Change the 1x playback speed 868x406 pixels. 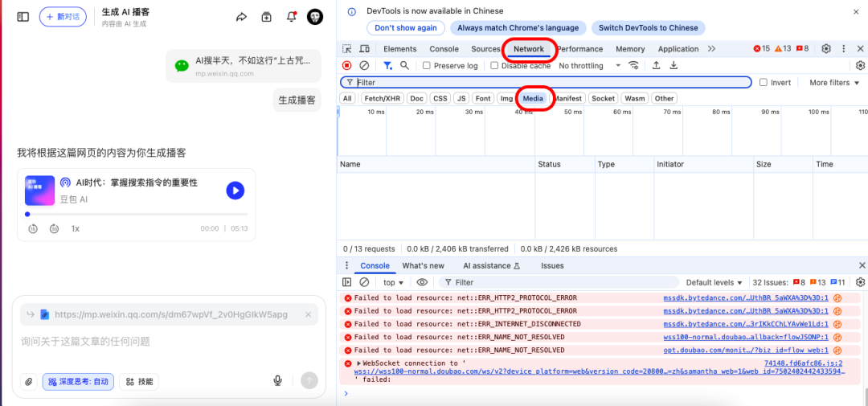[76, 229]
